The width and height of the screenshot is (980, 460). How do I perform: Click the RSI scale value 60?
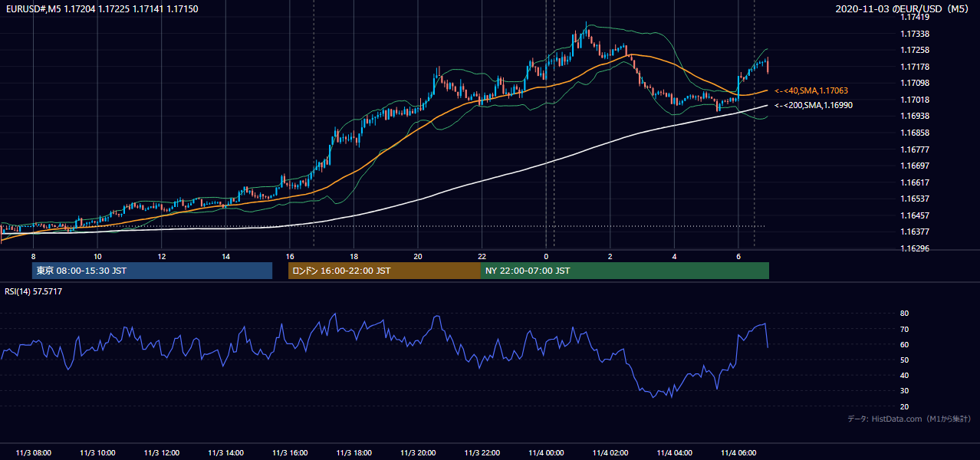tap(905, 344)
